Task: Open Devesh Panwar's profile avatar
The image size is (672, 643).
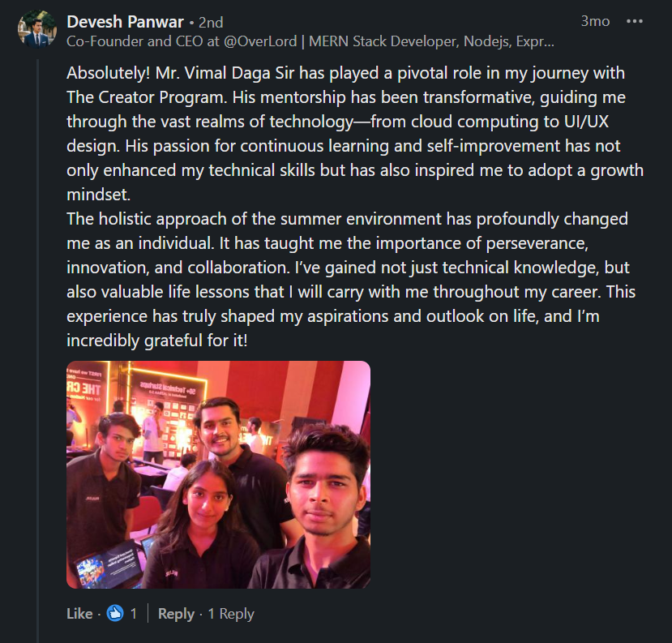Action: point(36,30)
